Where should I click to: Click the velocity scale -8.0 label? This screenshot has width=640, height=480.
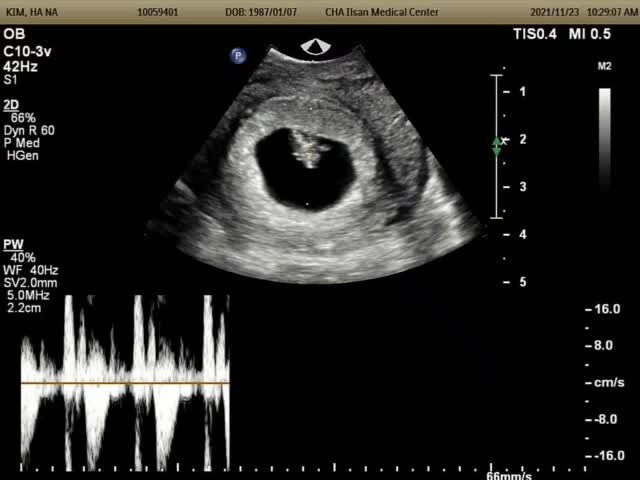(x=605, y=420)
